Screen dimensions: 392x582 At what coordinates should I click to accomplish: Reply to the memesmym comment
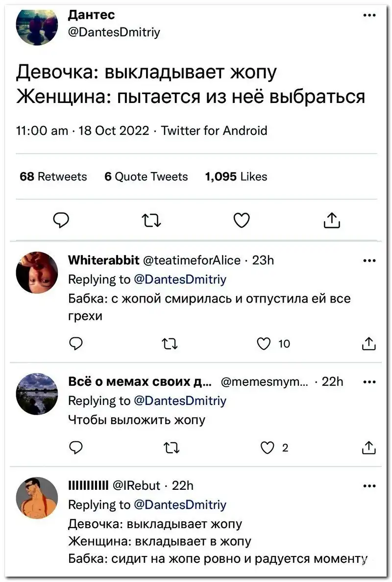coord(75,447)
